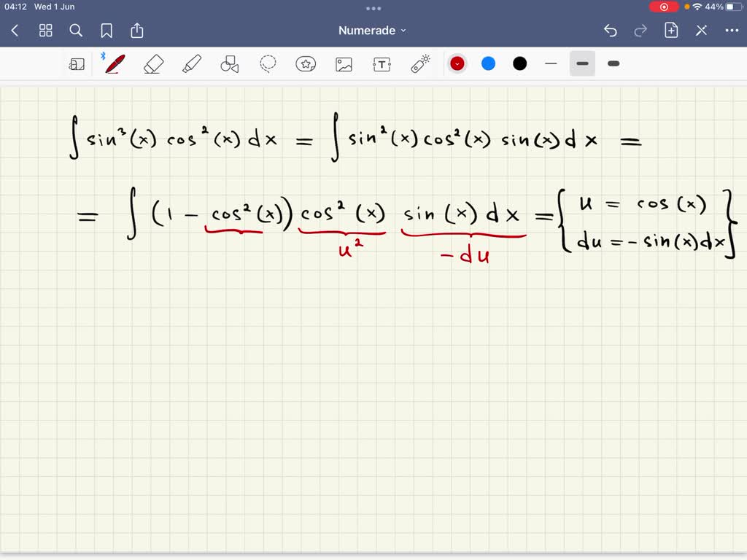Switch stroke thickness to thin line
This screenshot has width=747, height=560.
coord(551,63)
